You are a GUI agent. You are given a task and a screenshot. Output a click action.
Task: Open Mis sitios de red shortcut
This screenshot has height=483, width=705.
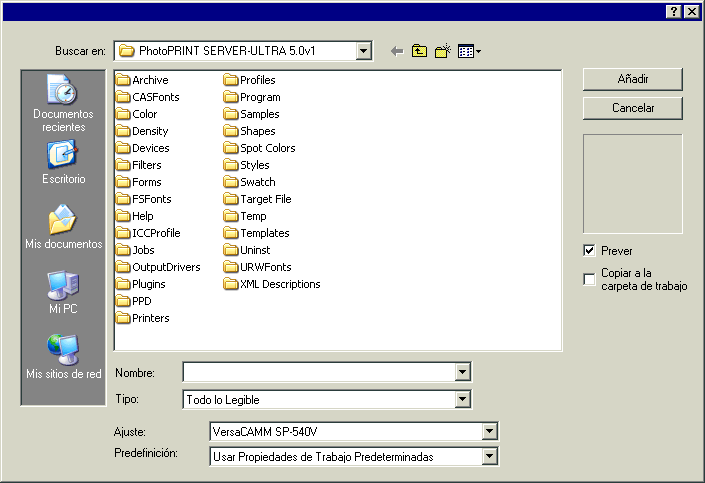point(63,357)
